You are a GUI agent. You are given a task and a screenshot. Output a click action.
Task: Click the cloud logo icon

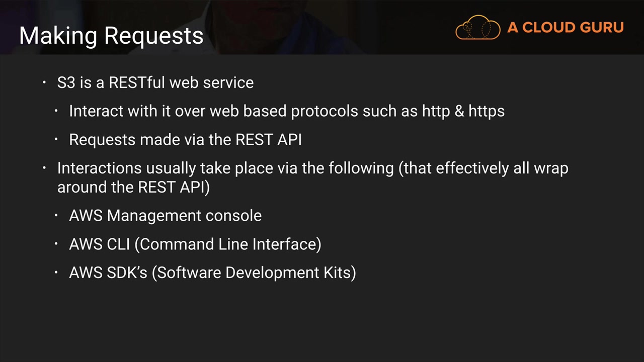pos(477,27)
